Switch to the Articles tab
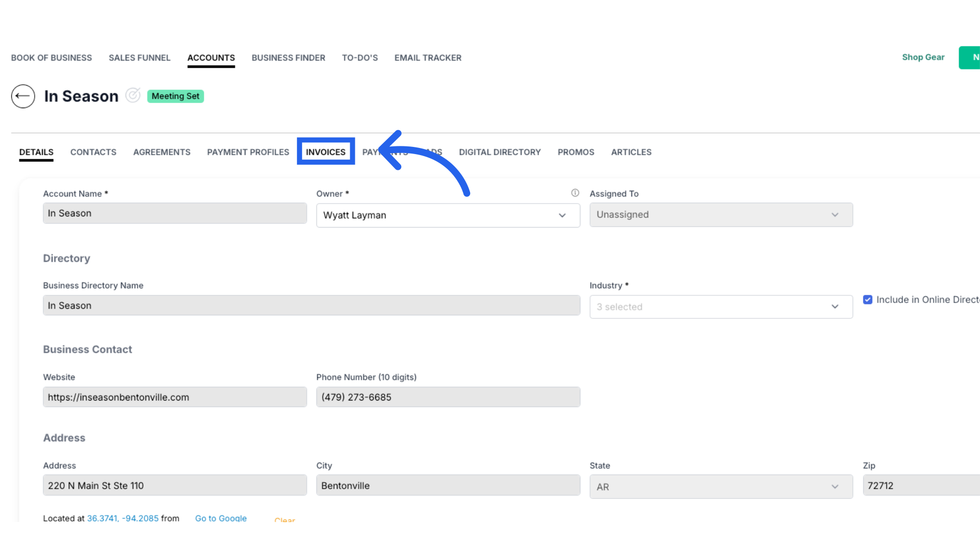This screenshot has width=980, height=551. pos(631,152)
